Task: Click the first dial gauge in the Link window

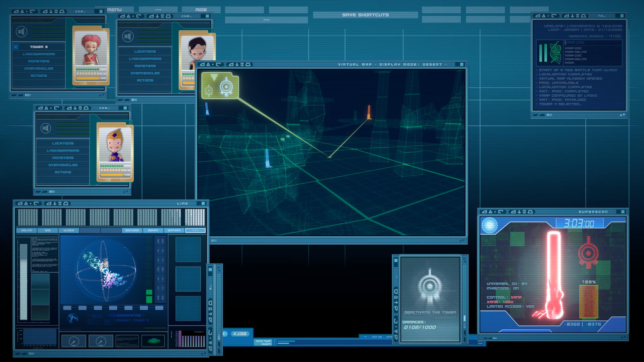Action: pyautogui.click(x=74, y=341)
